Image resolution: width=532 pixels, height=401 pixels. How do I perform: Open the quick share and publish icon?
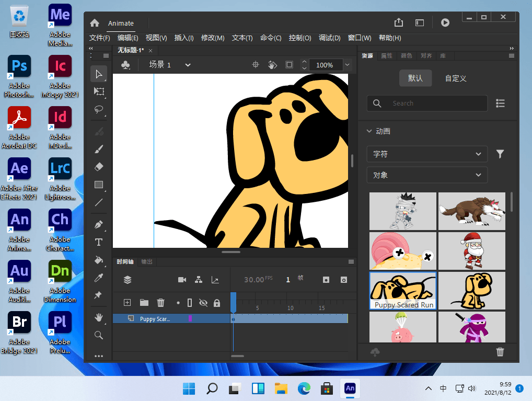(x=399, y=23)
